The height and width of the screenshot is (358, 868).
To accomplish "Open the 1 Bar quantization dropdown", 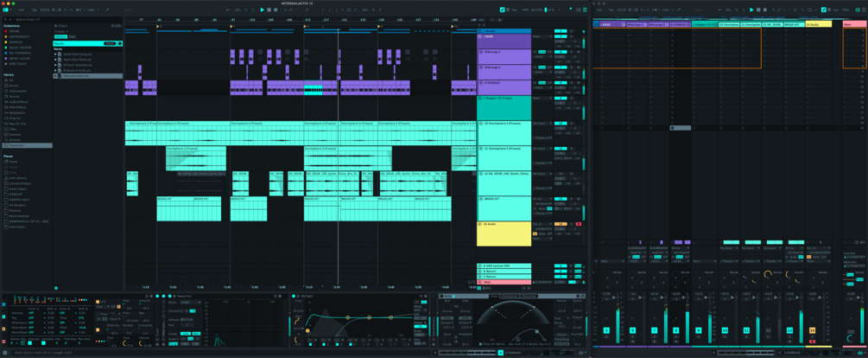I will click(x=92, y=10).
